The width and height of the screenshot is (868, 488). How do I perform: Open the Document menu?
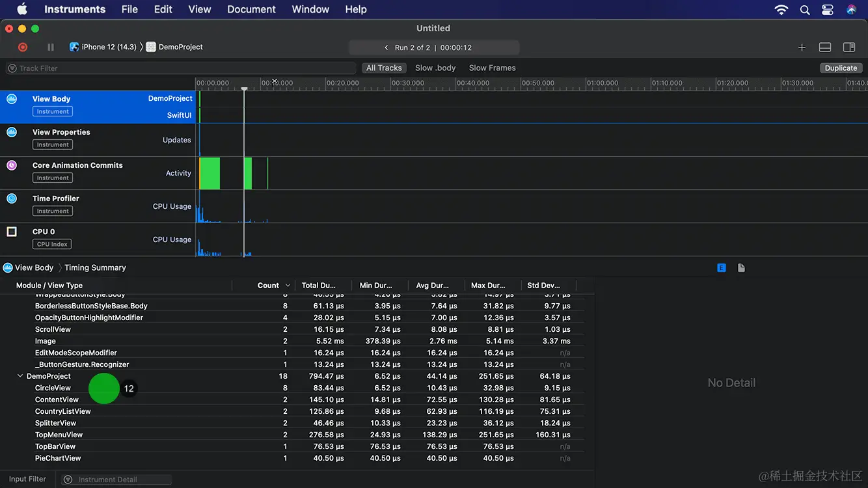point(252,9)
